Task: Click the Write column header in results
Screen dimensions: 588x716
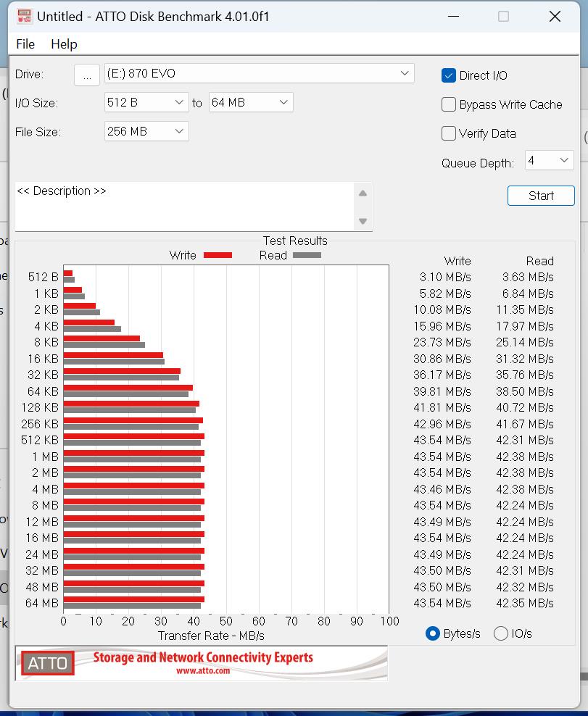Action: (x=457, y=261)
